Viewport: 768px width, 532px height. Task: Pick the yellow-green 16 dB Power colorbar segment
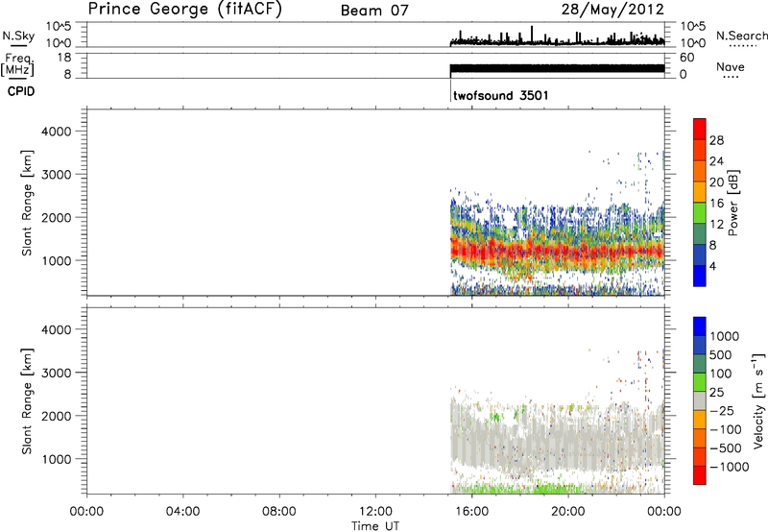tap(699, 204)
